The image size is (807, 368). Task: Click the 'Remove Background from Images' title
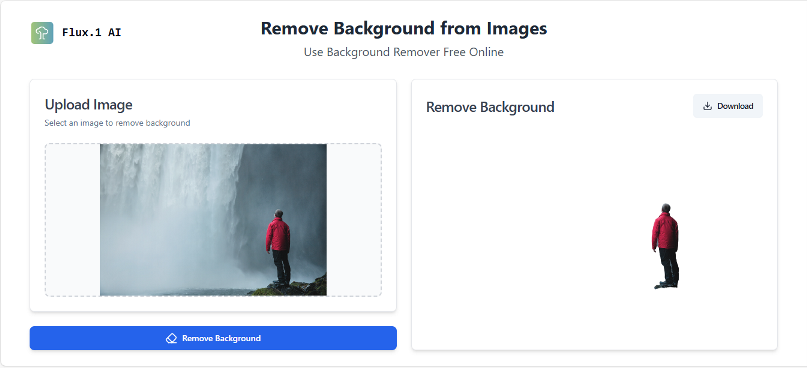404,28
